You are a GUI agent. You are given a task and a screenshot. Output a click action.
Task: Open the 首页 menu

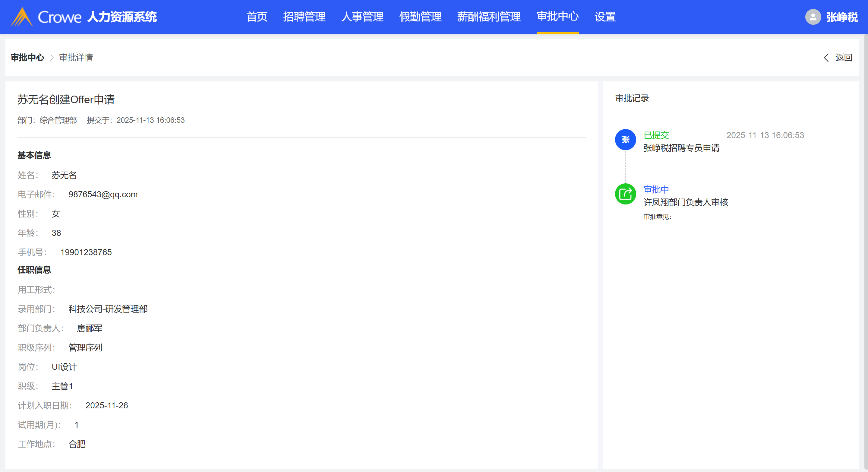257,17
